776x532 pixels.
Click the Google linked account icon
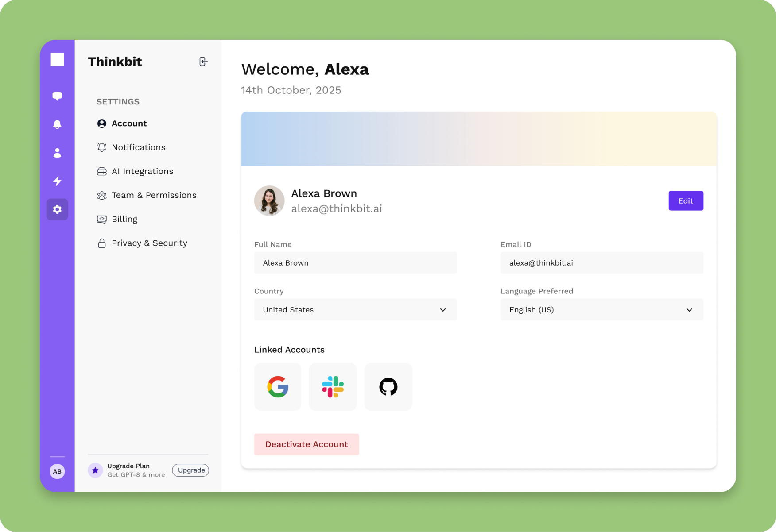277,386
